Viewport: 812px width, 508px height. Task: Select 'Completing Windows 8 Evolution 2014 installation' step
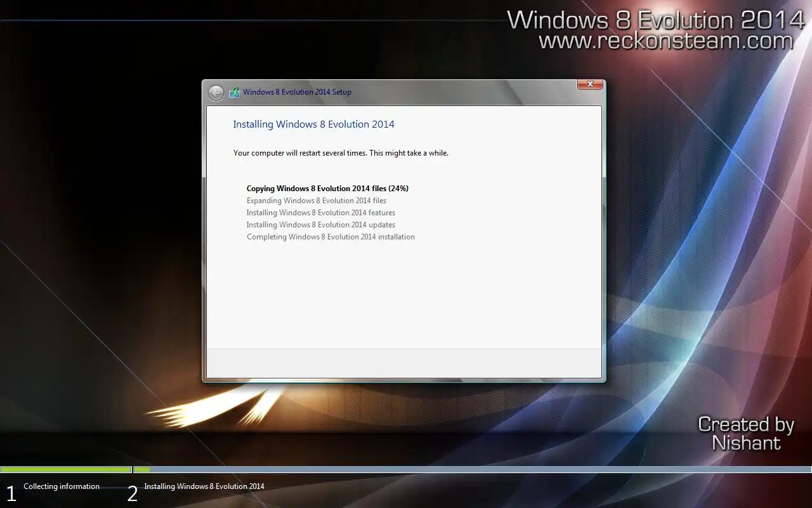331,237
